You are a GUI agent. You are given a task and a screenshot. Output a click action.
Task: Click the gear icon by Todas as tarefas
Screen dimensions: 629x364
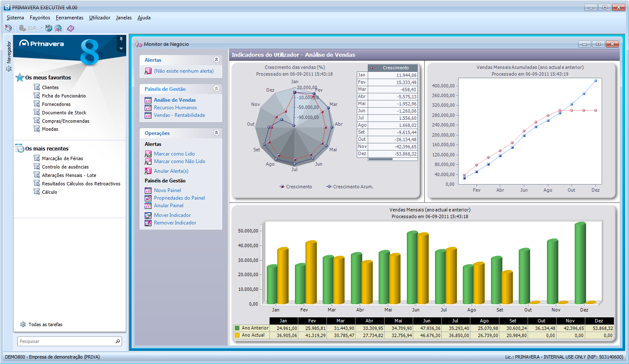point(23,324)
